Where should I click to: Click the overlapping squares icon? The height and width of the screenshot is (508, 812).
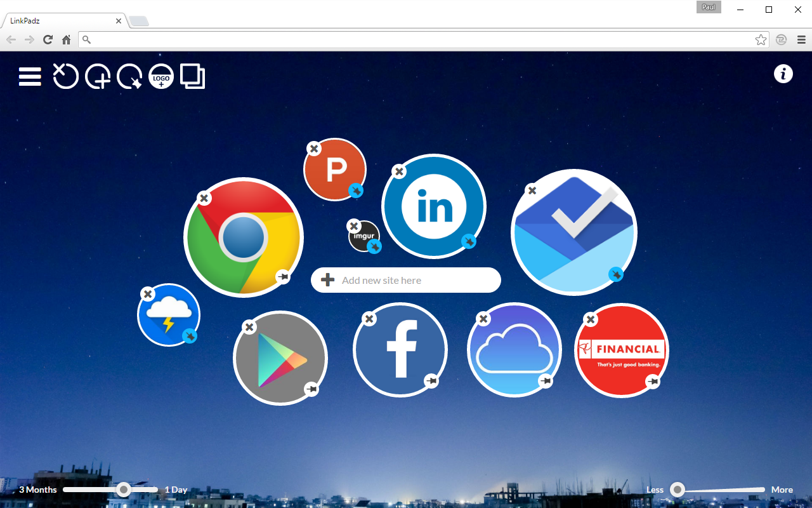[193, 76]
